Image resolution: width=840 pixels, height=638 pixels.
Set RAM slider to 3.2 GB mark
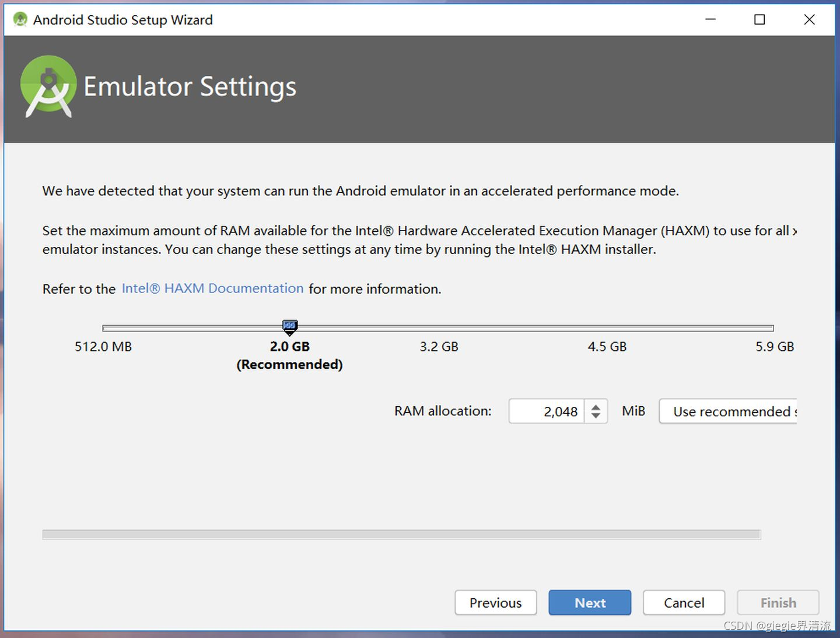point(439,328)
